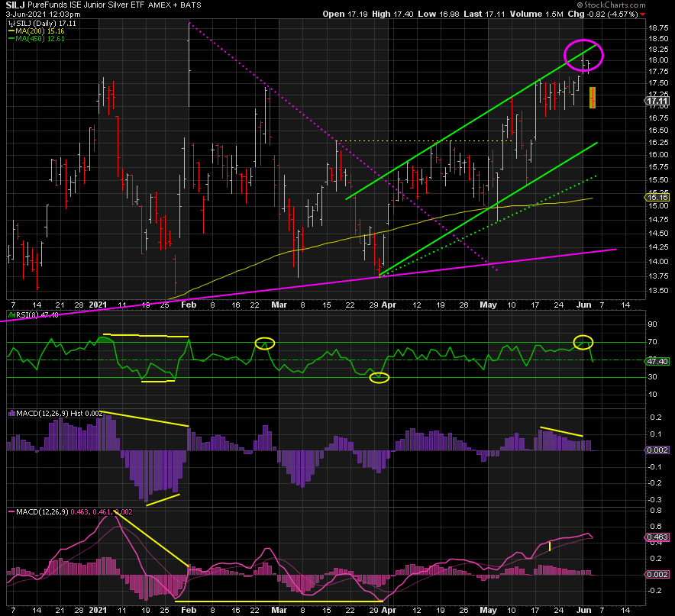
Task: Click the red down arrow beside Chg
Action: pyautogui.click(x=642, y=15)
